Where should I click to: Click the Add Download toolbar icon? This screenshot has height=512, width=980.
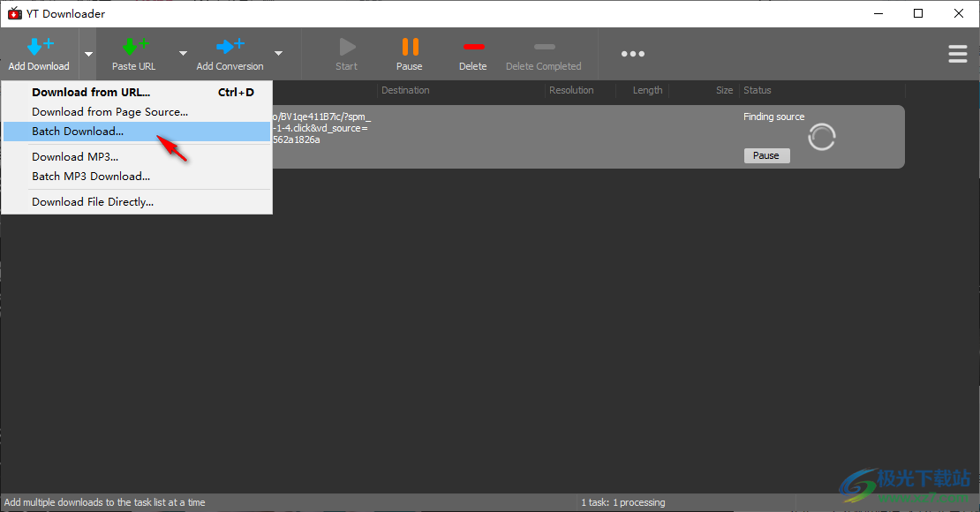tap(39, 46)
